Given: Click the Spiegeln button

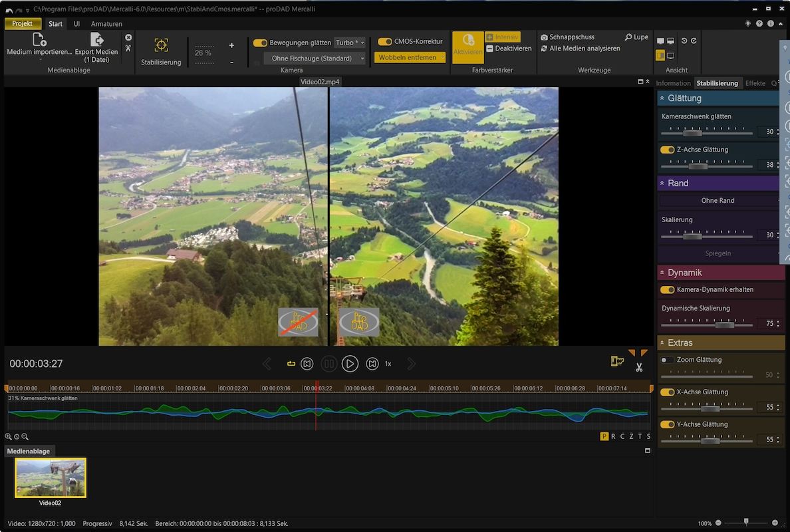Looking at the screenshot, I should coord(718,253).
